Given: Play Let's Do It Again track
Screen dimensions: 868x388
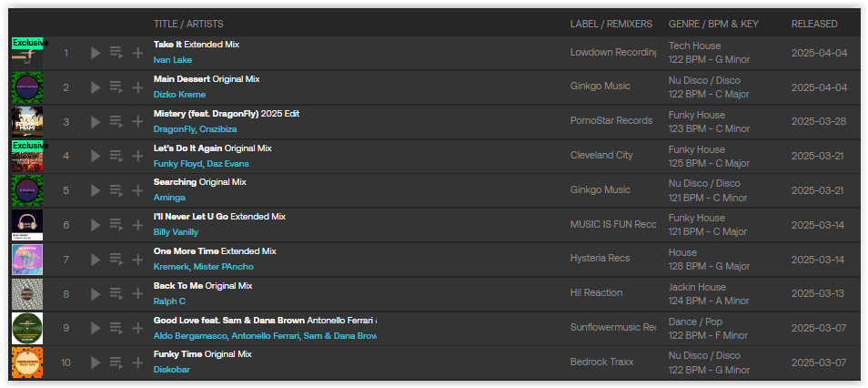Looking at the screenshot, I should coord(96,157).
